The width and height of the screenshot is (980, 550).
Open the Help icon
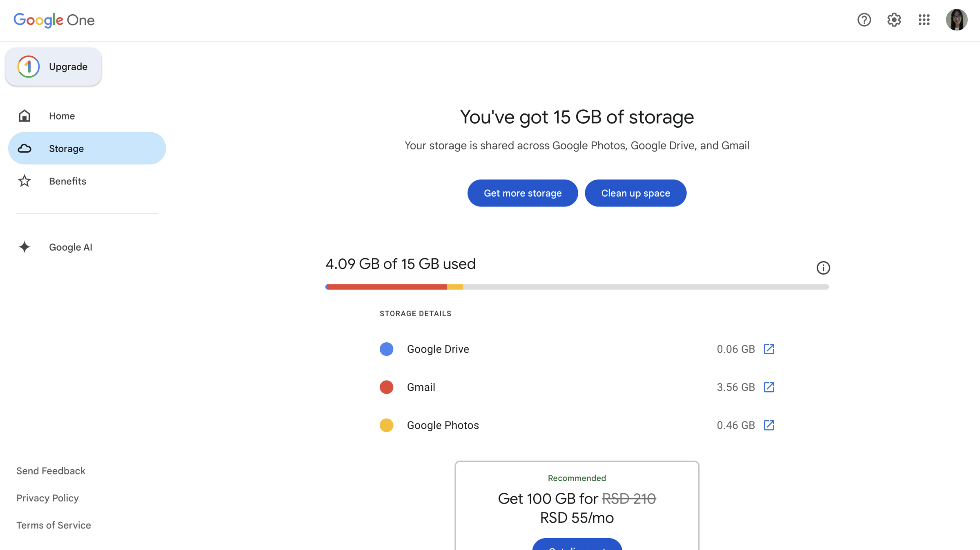coord(864,20)
